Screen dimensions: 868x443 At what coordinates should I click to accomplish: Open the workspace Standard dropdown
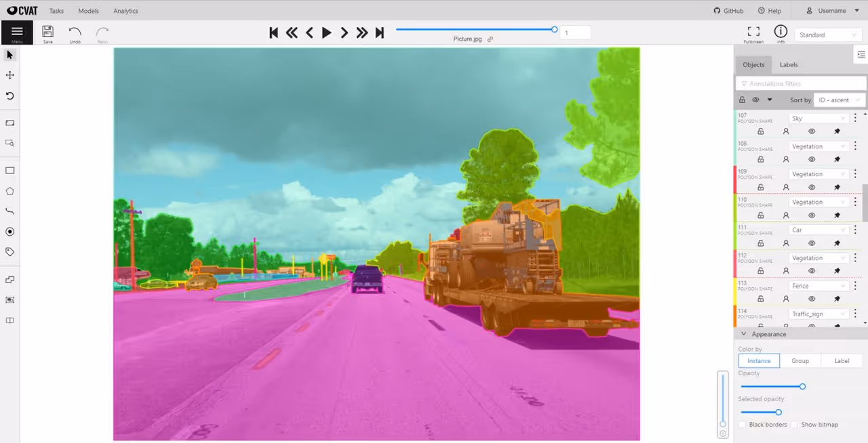click(828, 35)
